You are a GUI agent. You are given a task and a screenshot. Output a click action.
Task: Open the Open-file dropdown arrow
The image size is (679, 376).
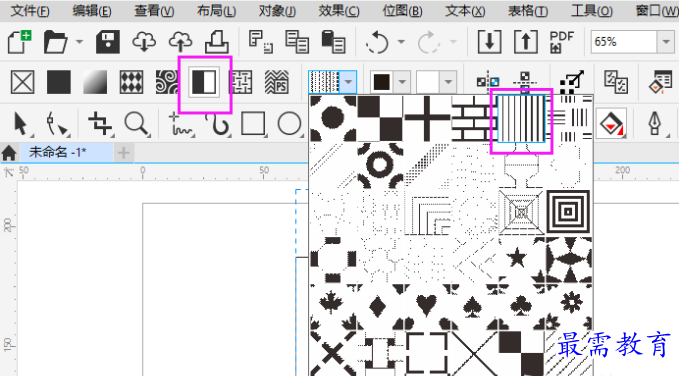pyautogui.click(x=79, y=42)
